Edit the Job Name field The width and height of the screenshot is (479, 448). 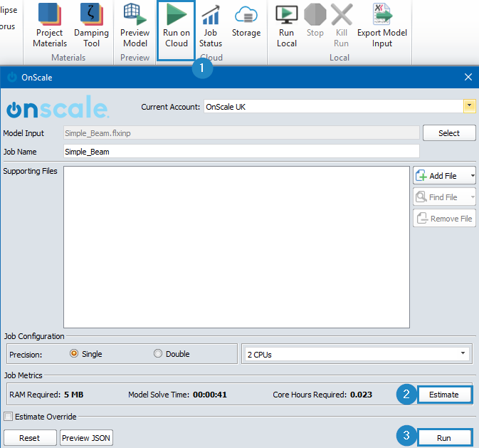click(x=241, y=152)
